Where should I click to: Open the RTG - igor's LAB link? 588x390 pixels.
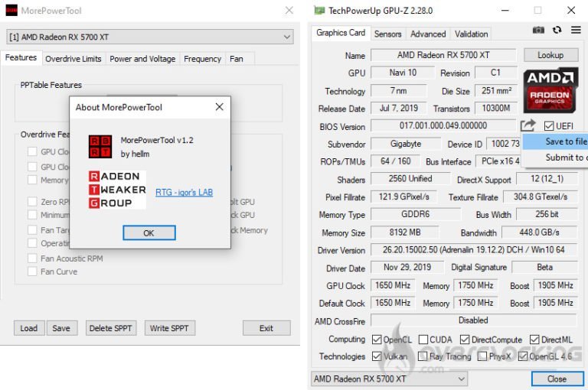pyautogui.click(x=184, y=192)
